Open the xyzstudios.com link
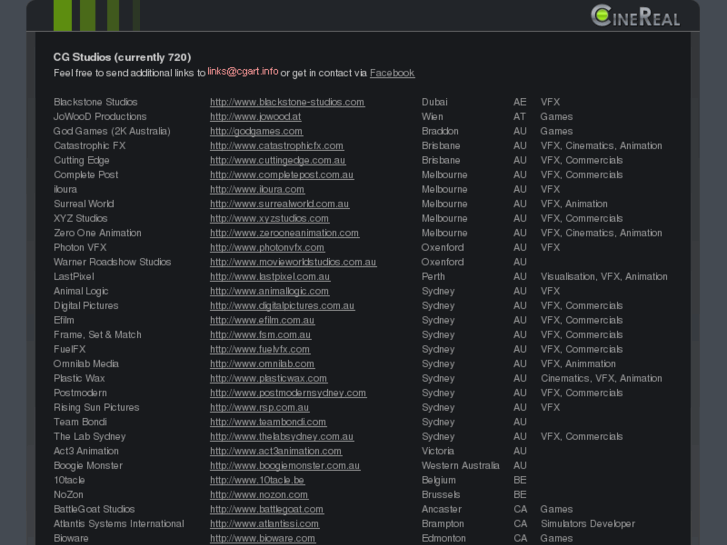Viewport: 727px width, 545px height. [269, 218]
